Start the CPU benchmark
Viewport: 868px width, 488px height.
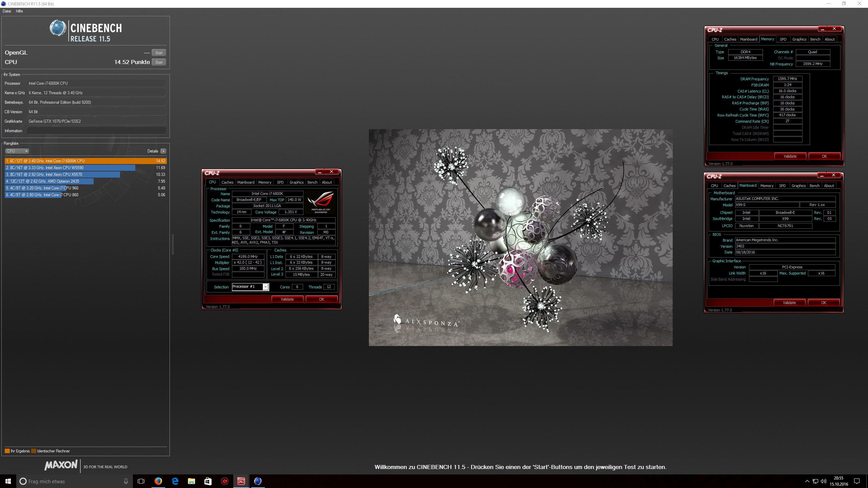tap(159, 62)
